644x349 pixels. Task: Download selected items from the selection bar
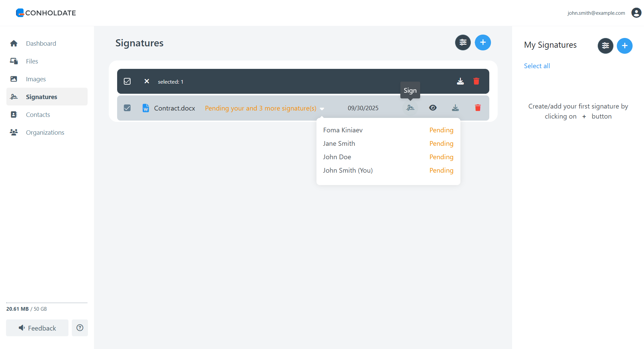460,81
